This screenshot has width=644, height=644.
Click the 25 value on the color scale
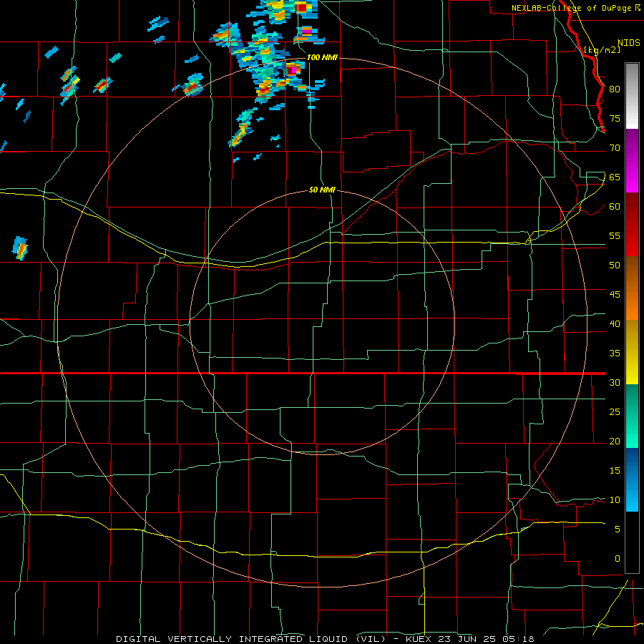pyautogui.click(x=615, y=411)
